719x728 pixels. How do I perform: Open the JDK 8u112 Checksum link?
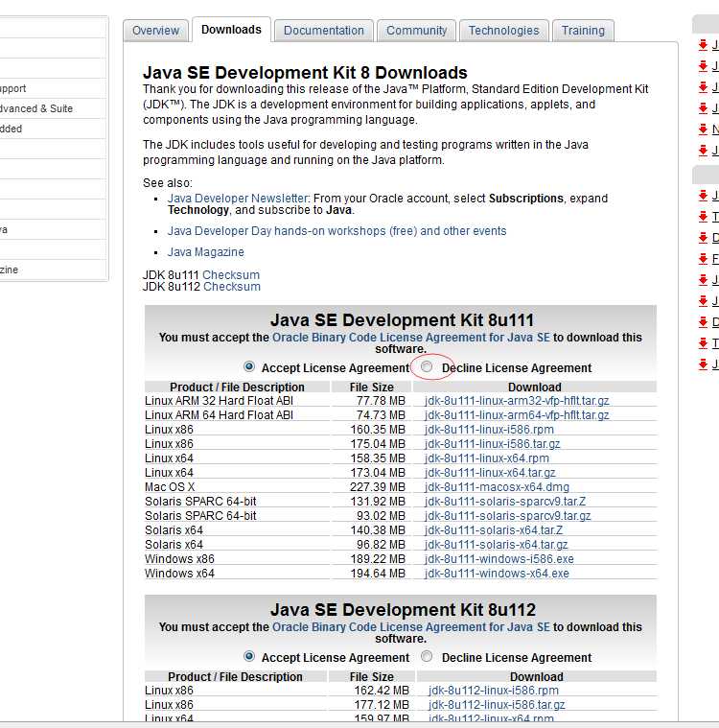coord(232,287)
